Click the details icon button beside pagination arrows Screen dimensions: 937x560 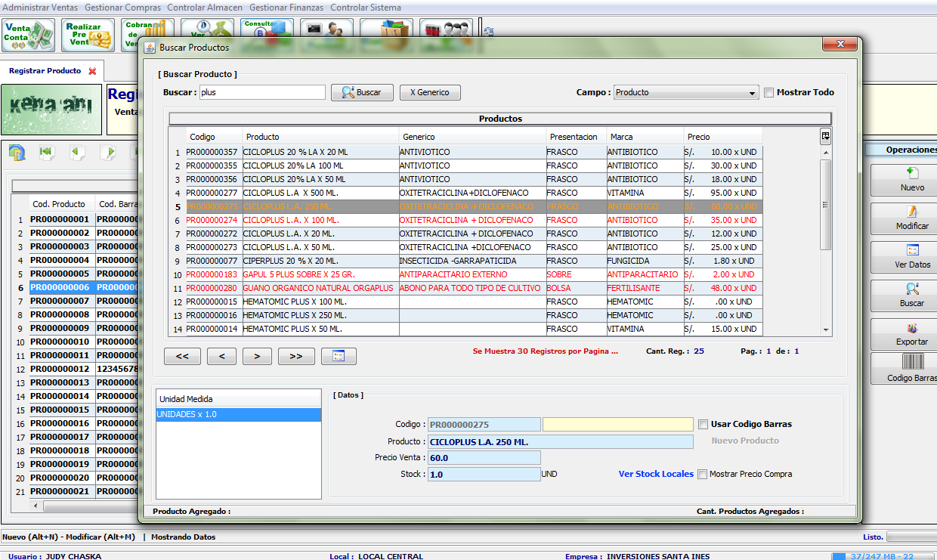(x=339, y=356)
